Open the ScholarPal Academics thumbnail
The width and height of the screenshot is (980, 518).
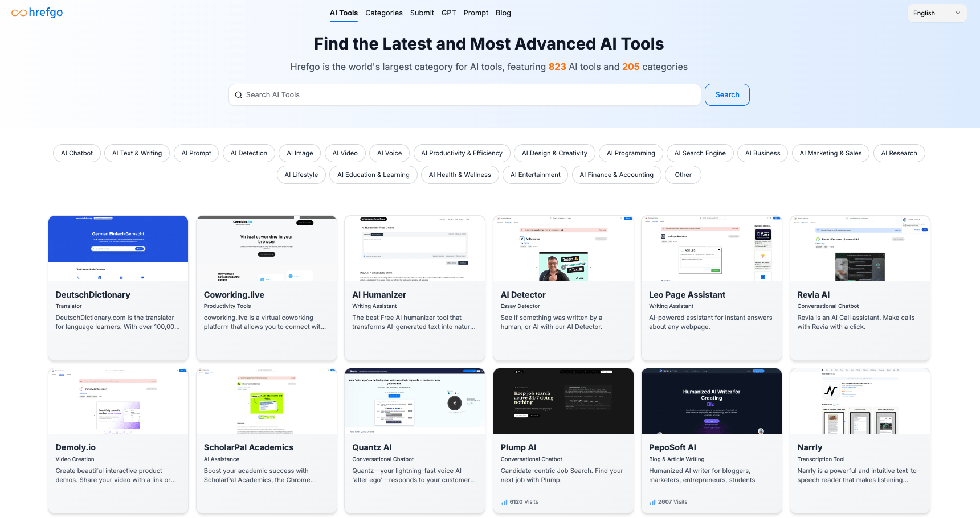pyautogui.click(x=267, y=401)
